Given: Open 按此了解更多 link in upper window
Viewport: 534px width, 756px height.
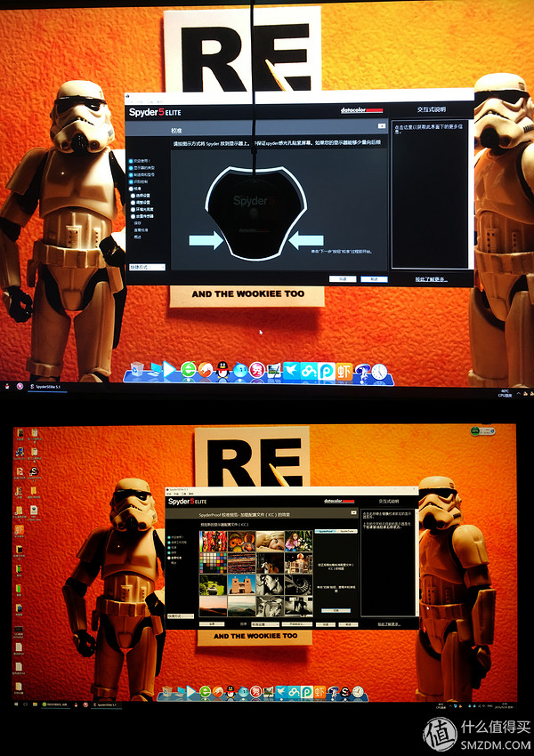Looking at the screenshot, I should tap(431, 279).
